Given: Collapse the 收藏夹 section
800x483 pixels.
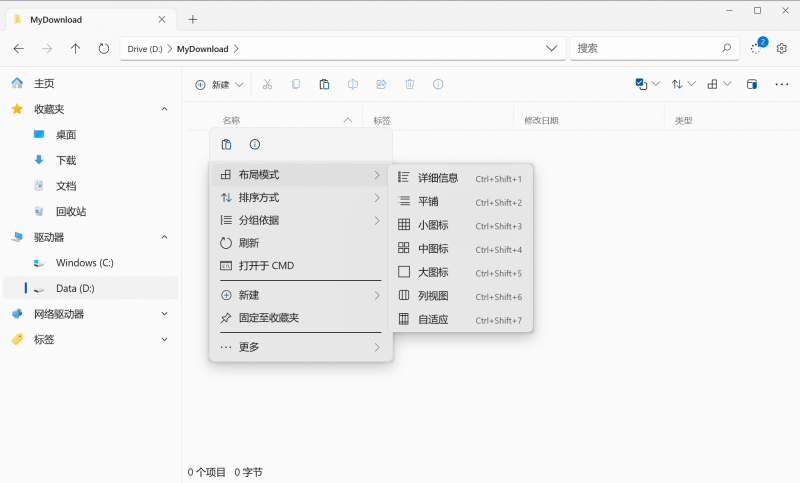Looking at the screenshot, I should click(x=164, y=109).
